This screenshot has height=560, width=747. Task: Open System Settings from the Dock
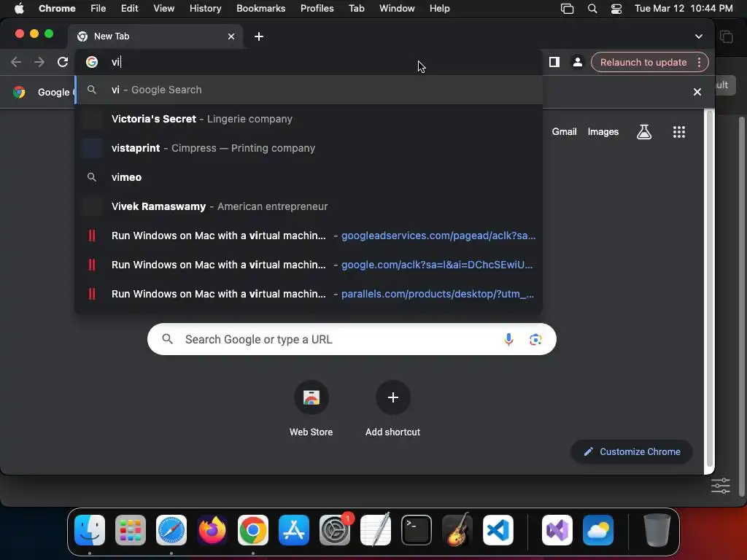tap(335, 530)
